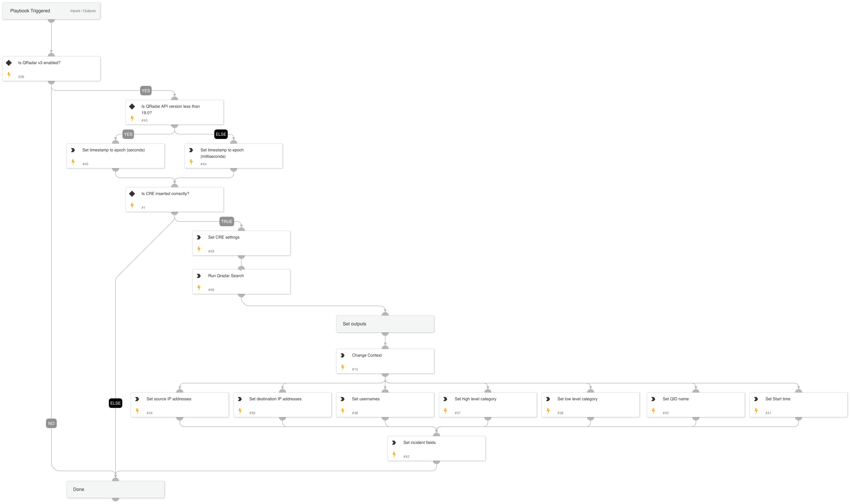The image size is (850, 504).
Task: Click chevron icon on 'Set Start time' task
Action: pos(756,399)
